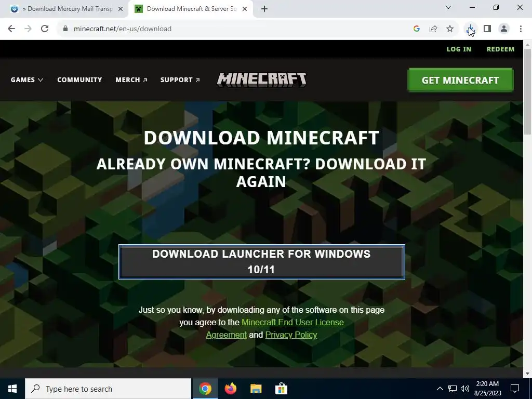The image size is (532, 399).
Task: Open the volume speaker tray icon
Action: (x=465, y=389)
